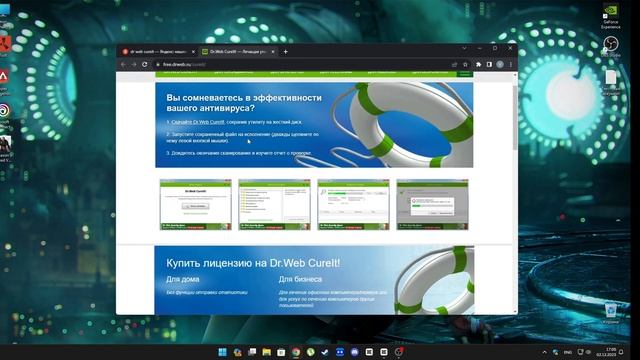Open File Explorer from the taskbar
The image size is (640, 360).
click(x=267, y=352)
